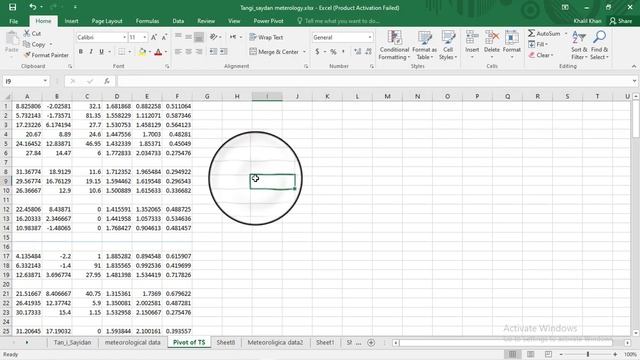This screenshot has width=640, height=360.
Task: Toggle Align Right
Action: click(199, 52)
